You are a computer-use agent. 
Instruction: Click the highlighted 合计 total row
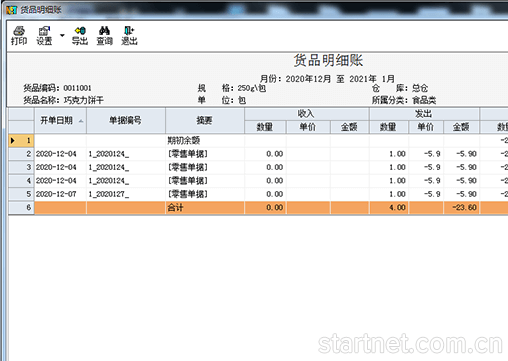click(x=258, y=208)
